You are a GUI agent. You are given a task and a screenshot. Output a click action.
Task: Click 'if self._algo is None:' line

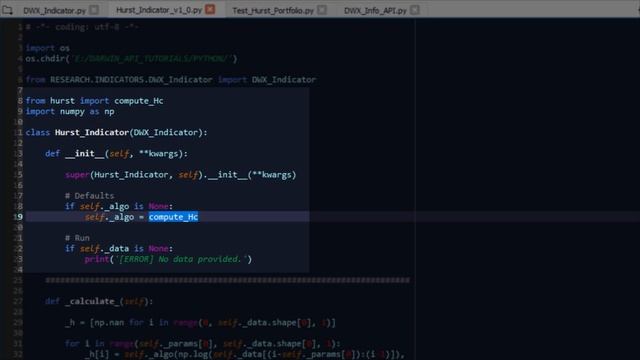click(119, 206)
